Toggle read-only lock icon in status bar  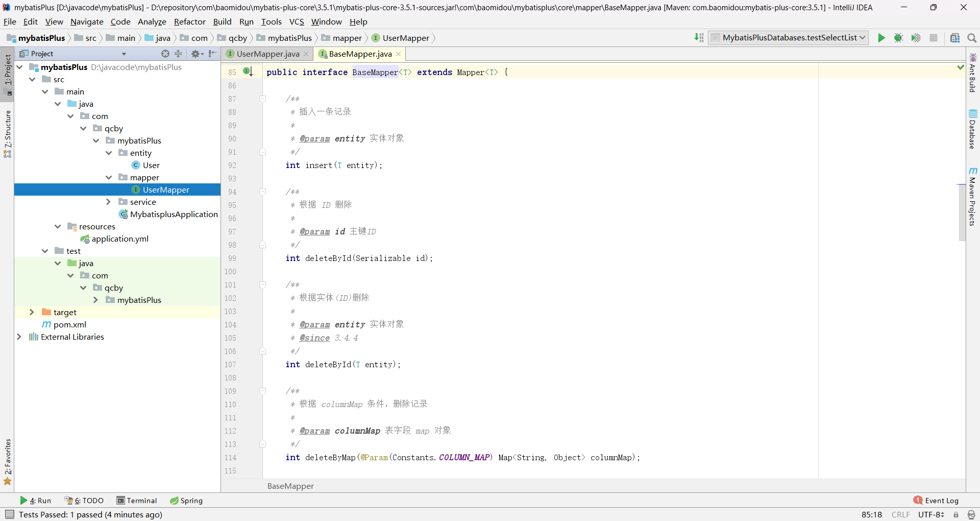(x=956, y=515)
